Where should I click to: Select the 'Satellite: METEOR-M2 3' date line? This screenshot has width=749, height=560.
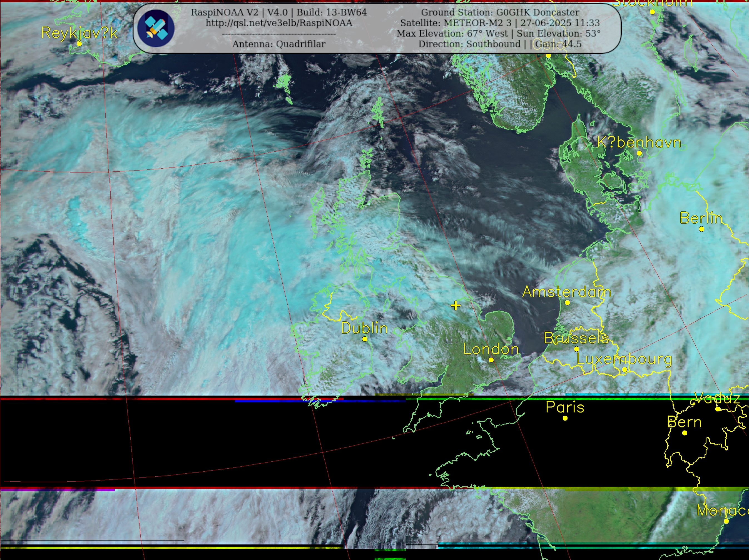(500, 23)
